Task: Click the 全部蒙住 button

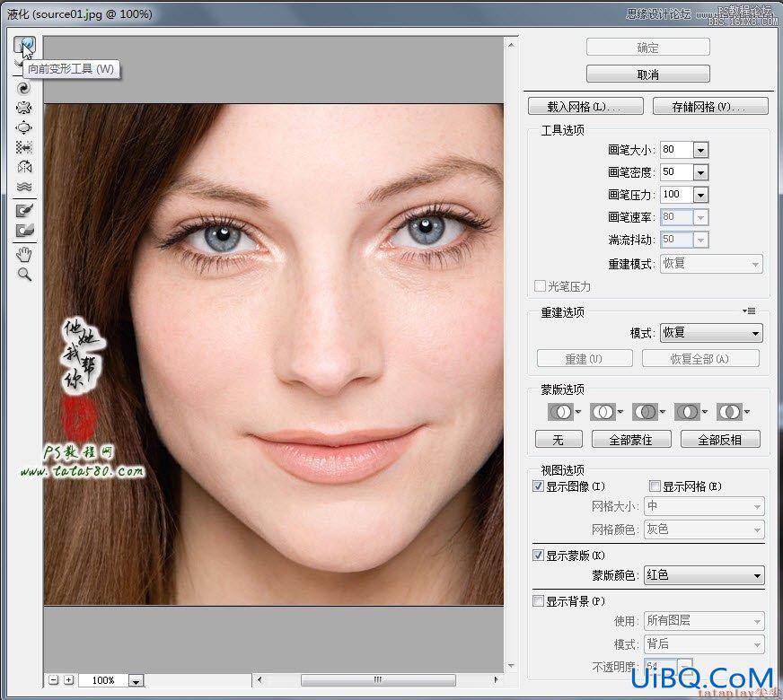Action: pos(631,440)
